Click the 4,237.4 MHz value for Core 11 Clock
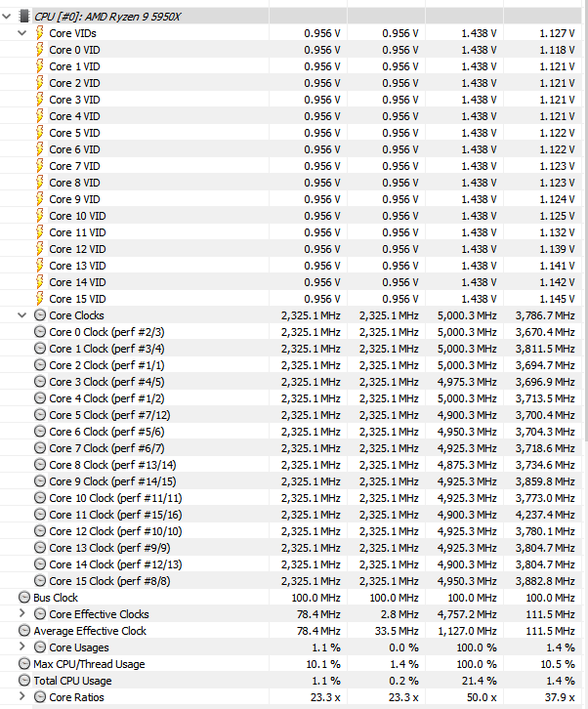 pyautogui.click(x=545, y=515)
